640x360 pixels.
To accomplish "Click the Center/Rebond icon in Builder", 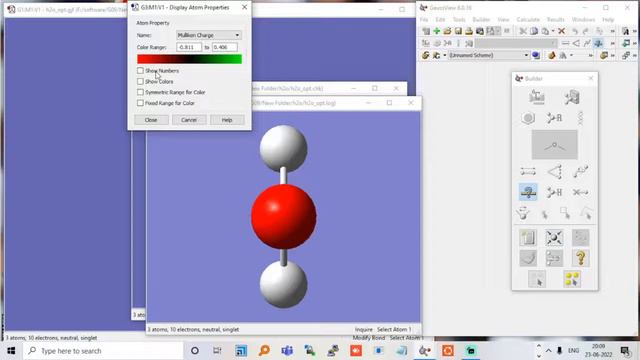I will (x=554, y=238).
